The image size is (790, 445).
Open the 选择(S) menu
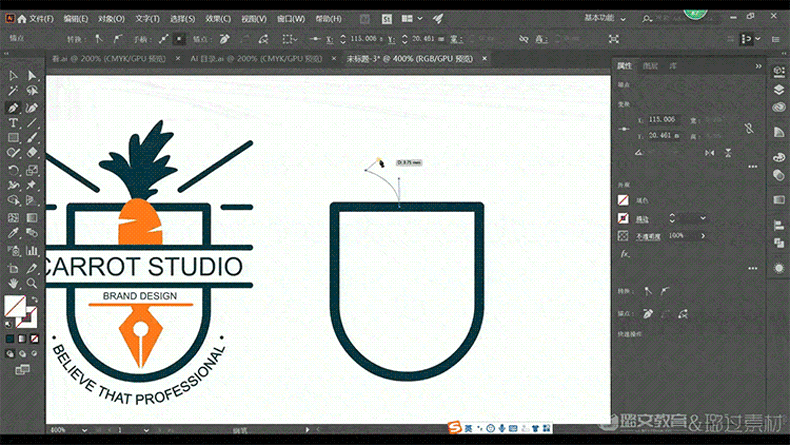point(182,19)
